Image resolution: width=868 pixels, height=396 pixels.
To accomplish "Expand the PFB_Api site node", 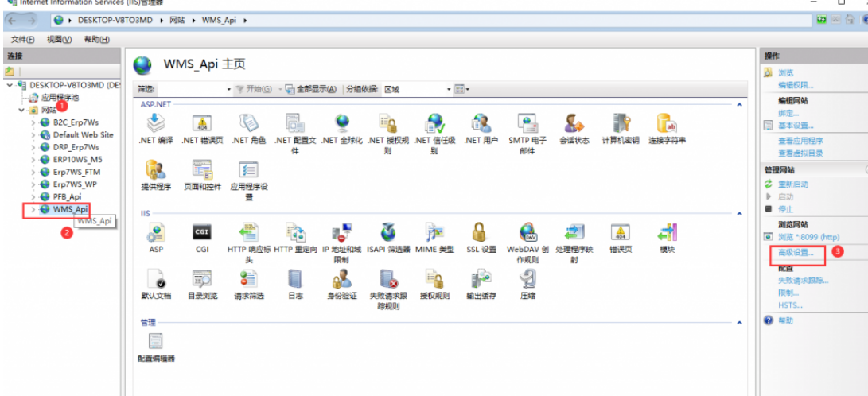I will [x=33, y=196].
